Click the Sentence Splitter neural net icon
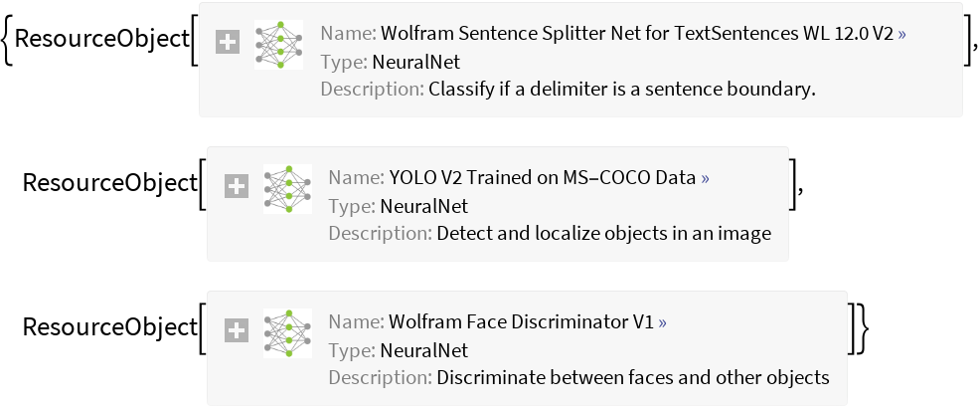 click(x=278, y=44)
